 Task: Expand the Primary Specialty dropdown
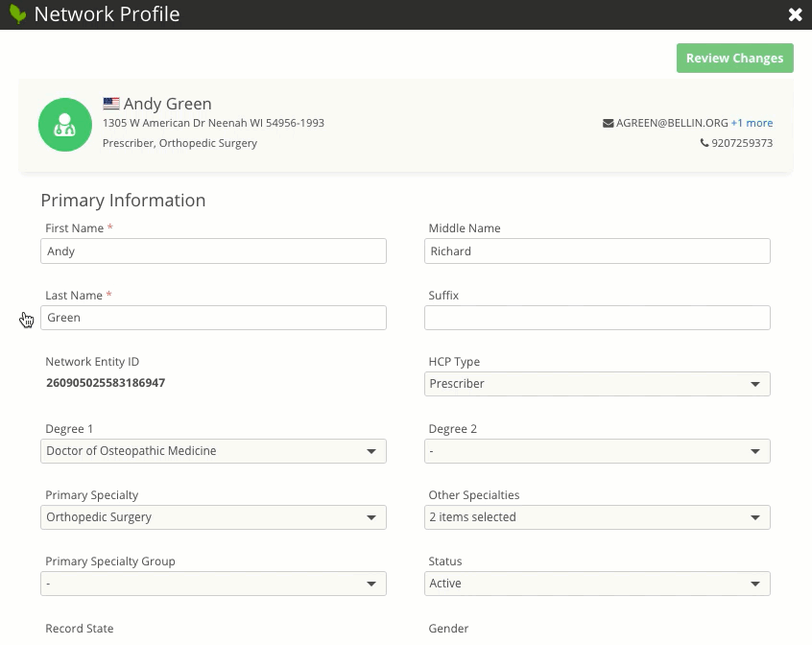pos(213,517)
